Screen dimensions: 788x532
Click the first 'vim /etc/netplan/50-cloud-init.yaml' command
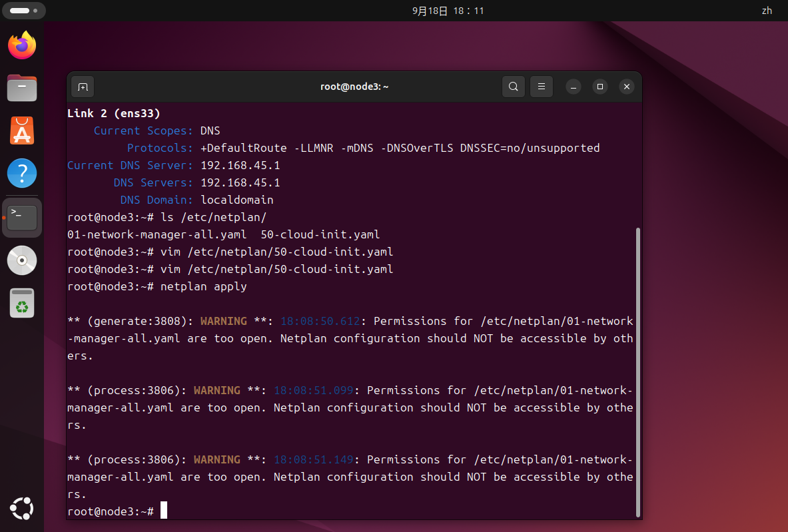277,252
